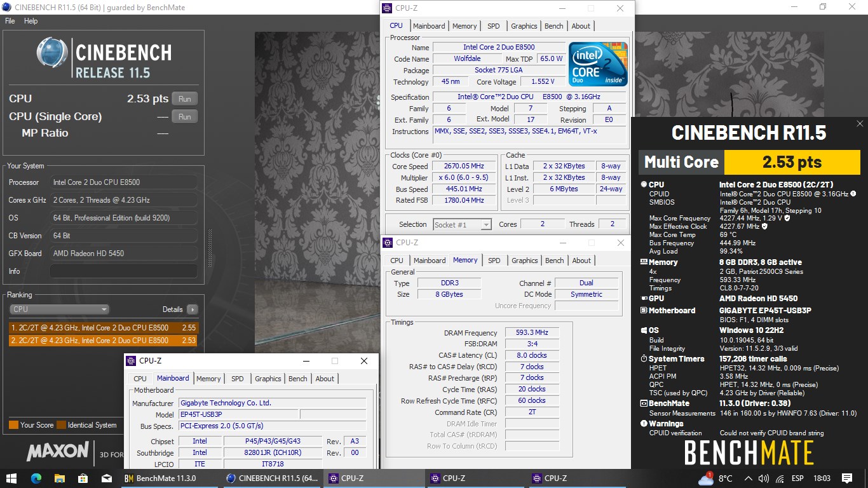The width and height of the screenshot is (868, 488).
Task: Select About tab in Mainboard CPU-Z window
Action: click(x=325, y=379)
